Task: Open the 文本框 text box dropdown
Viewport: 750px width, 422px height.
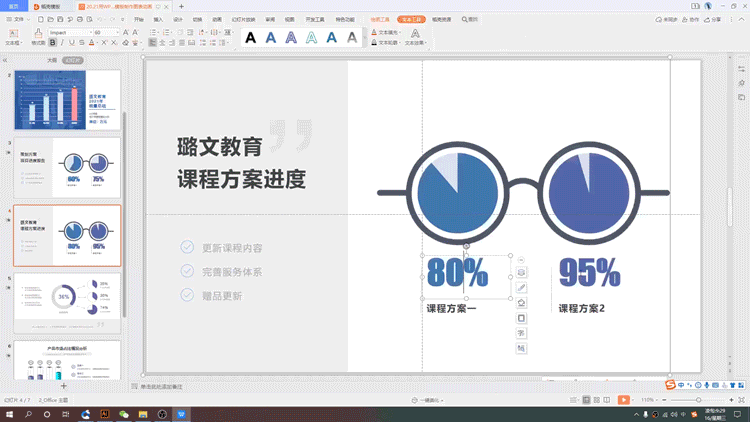Action: [14, 43]
